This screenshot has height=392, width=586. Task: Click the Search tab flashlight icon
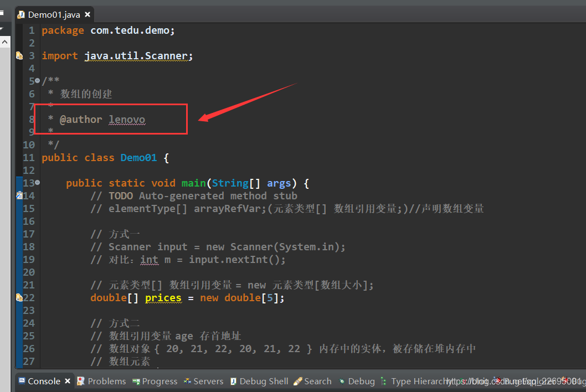click(298, 381)
